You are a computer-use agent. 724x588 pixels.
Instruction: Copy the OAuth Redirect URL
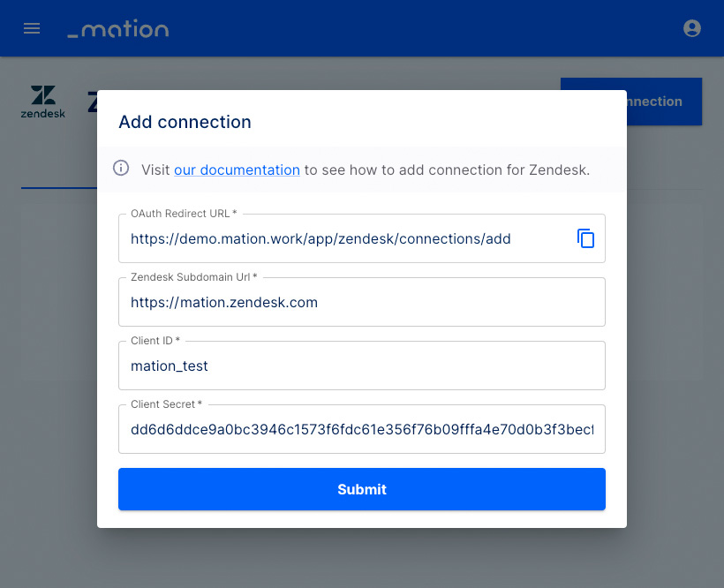pyautogui.click(x=585, y=238)
